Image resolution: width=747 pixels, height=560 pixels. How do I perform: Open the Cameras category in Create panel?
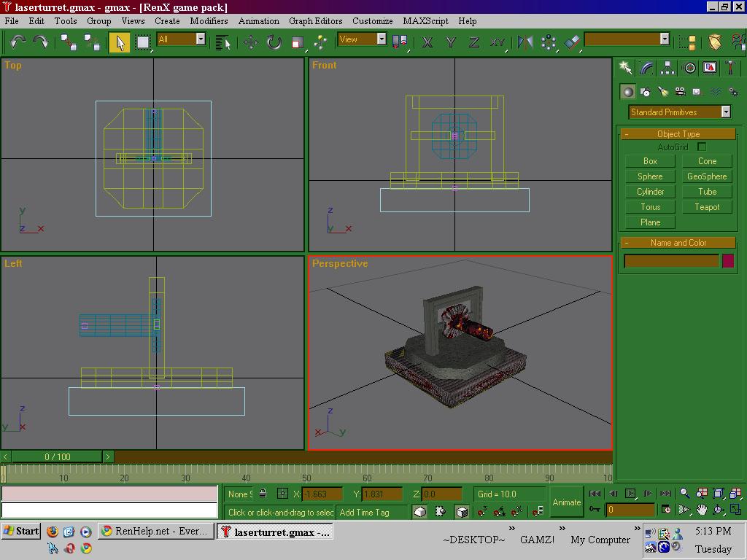(680, 92)
